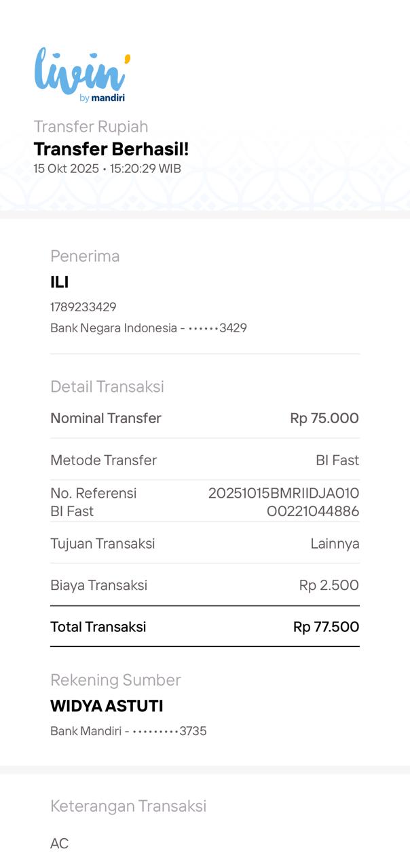Screen dimensions: 410x868
Task: Click the transaction note AC
Action: [x=60, y=844]
